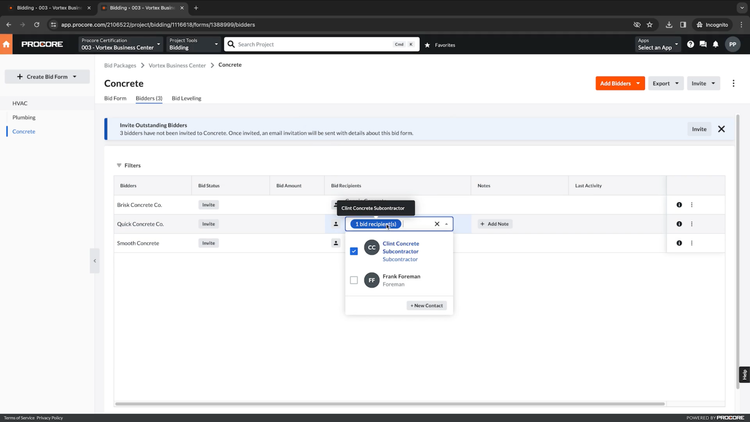Open the Apps Select an App dropdown
750x422 pixels.
658,44
